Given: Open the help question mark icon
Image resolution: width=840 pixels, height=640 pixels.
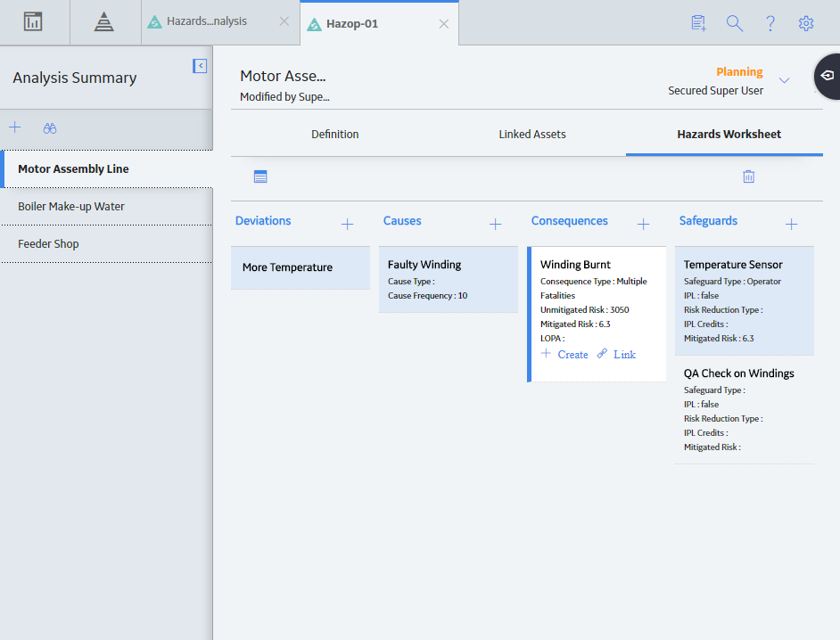Looking at the screenshot, I should pos(770,23).
